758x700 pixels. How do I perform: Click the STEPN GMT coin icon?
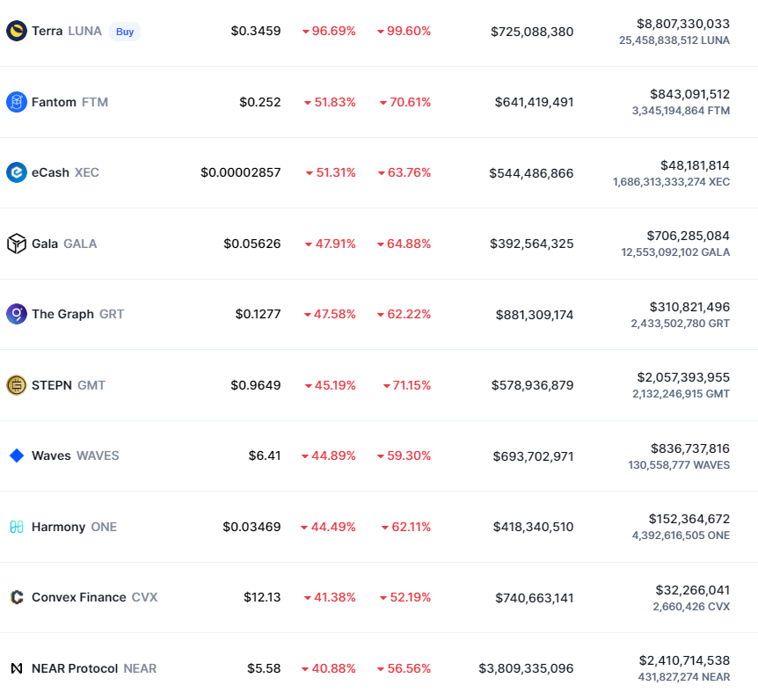pos(17,385)
